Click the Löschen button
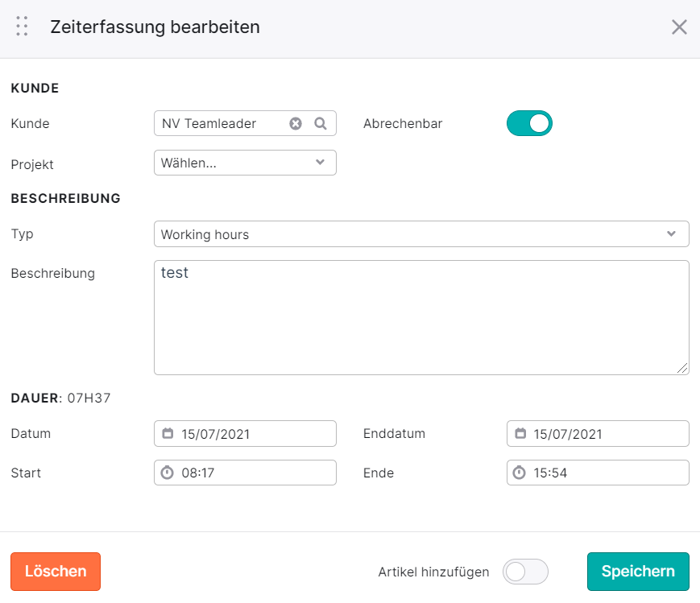This screenshot has width=700, height=603. (56, 572)
